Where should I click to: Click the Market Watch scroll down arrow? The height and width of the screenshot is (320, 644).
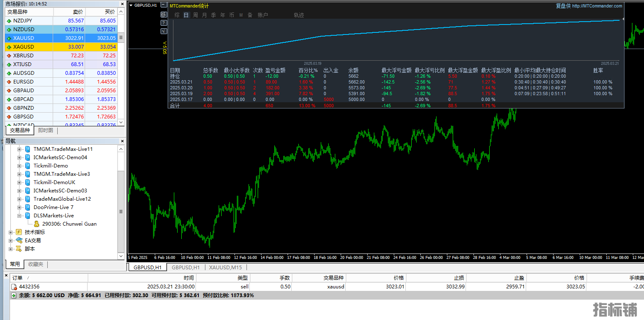click(x=121, y=122)
